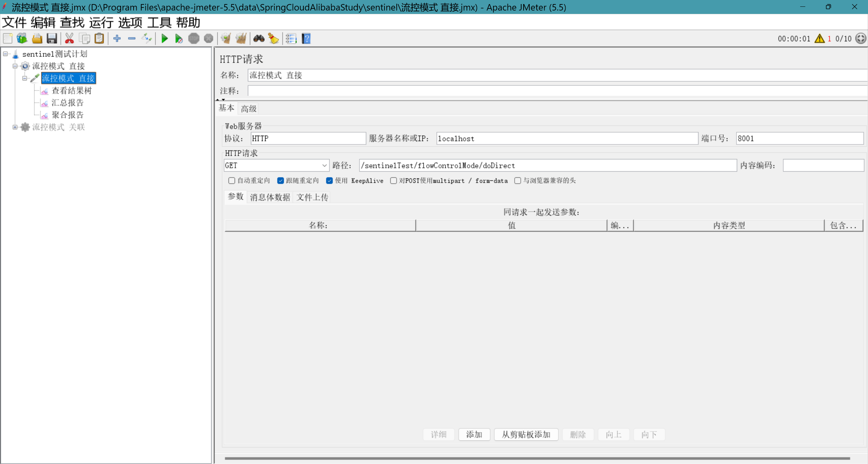
Task: Open the 运行 menu
Action: coord(101,22)
